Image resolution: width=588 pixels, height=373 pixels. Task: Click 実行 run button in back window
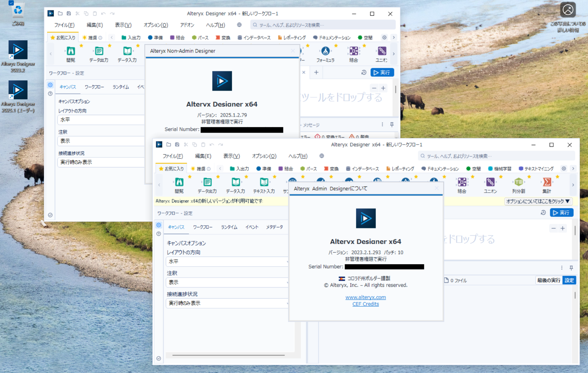tap(382, 72)
